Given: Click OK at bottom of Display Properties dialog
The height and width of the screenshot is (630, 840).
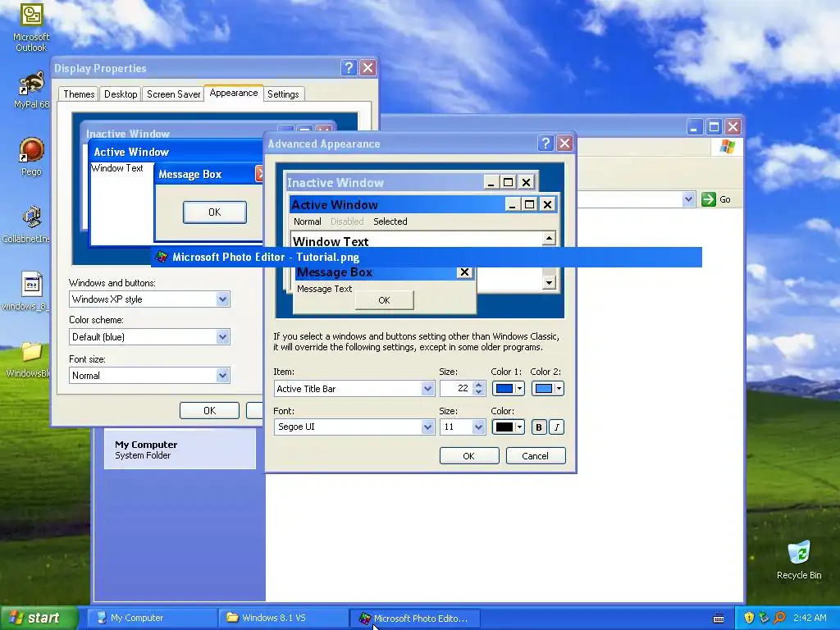Looking at the screenshot, I should click(x=209, y=411).
